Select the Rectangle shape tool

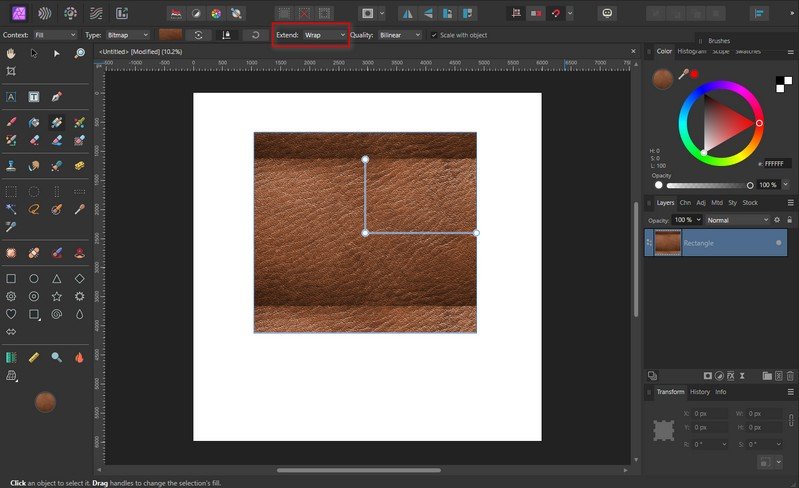tap(11, 279)
